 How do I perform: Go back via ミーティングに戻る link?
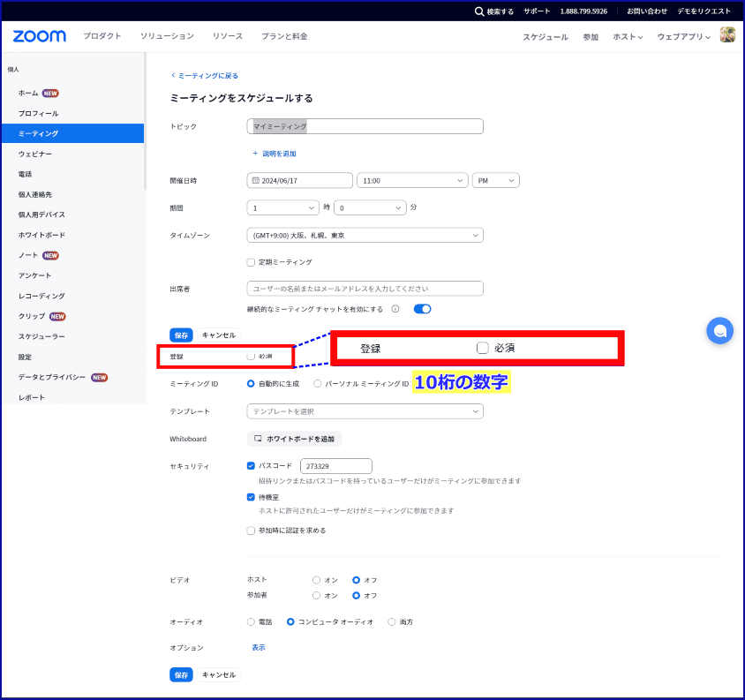pyautogui.click(x=205, y=76)
